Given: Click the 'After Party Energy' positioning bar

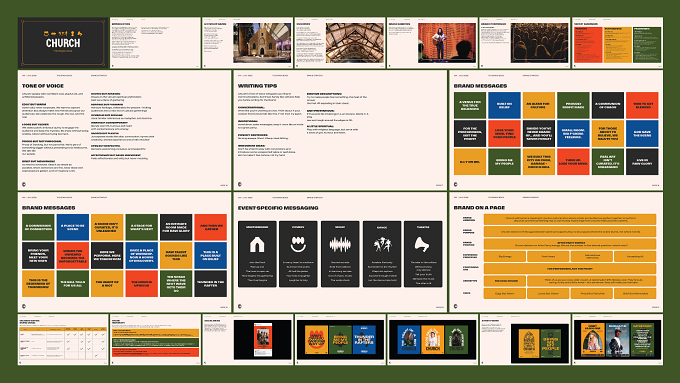Looking at the screenshot, I should pyautogui.click(x=569, y=244).
